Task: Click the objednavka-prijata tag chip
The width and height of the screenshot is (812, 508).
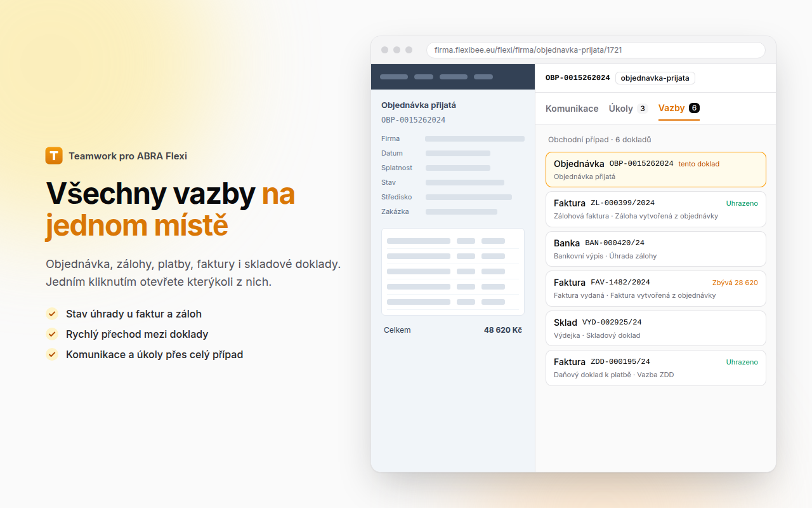Action: 655,78
